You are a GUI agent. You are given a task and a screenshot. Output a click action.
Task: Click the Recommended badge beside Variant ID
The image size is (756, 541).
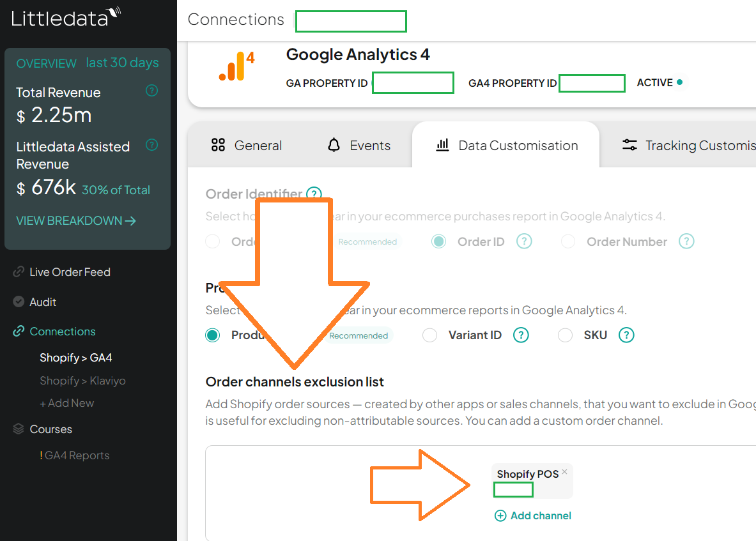point(359,335)
